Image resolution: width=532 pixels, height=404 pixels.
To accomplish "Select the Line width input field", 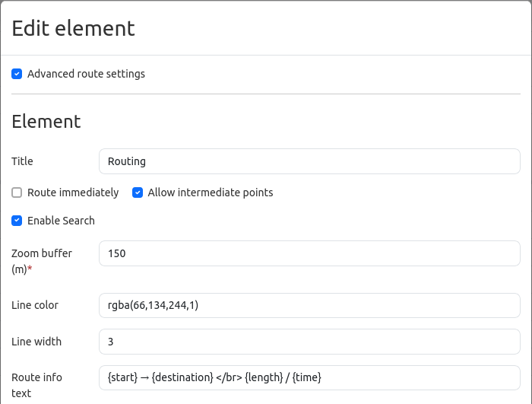I will (x=309, y=342).
